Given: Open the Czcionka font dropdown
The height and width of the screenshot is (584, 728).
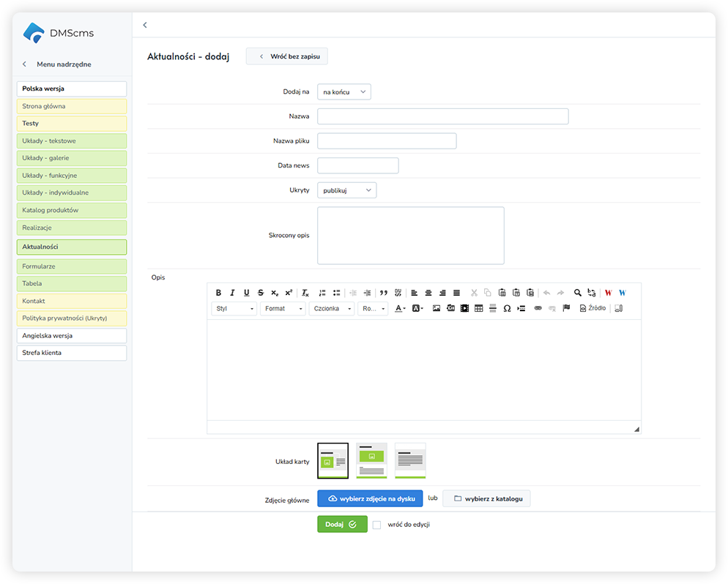Looking at the screenshot, I should point(332,309).
